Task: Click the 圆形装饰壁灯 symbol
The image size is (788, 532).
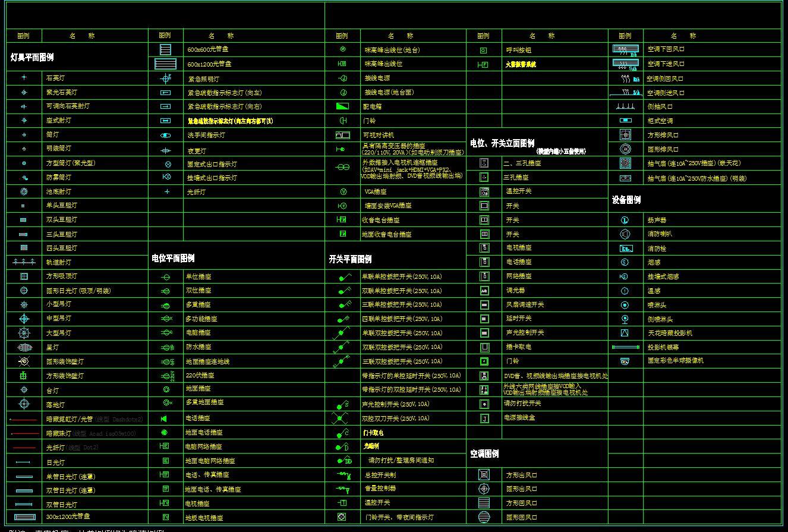Action: click(24, 361)
